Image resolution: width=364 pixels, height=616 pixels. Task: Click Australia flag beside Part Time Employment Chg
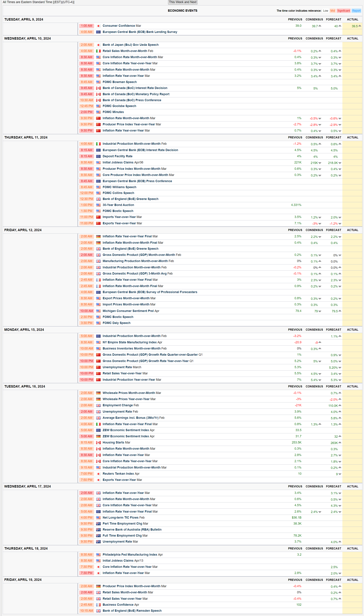pyautogui.click(x=98, y=524)
